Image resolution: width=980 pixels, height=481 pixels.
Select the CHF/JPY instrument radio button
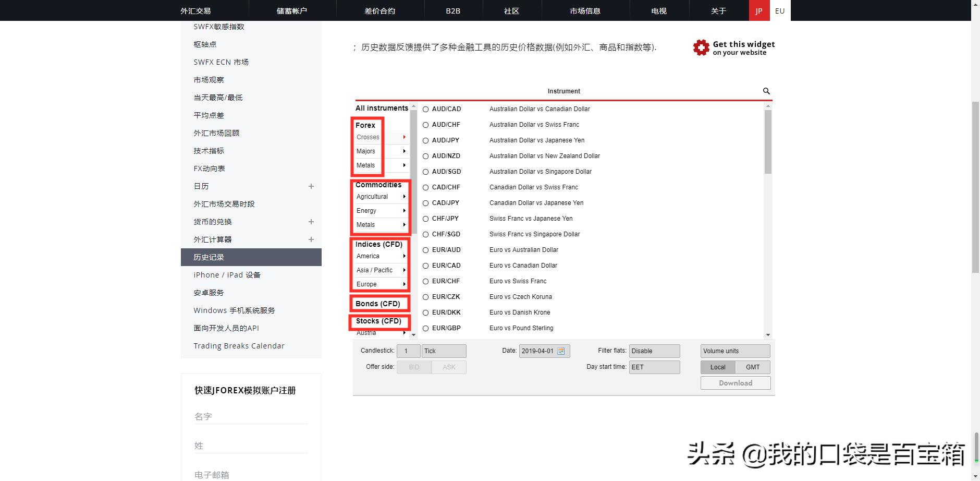pos(425,219)
